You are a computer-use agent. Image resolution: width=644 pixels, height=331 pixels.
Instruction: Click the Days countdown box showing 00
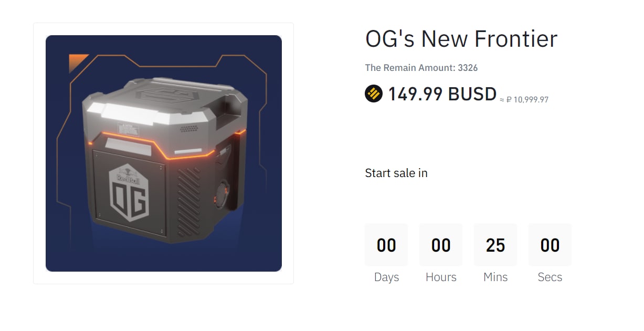[386, 245]
